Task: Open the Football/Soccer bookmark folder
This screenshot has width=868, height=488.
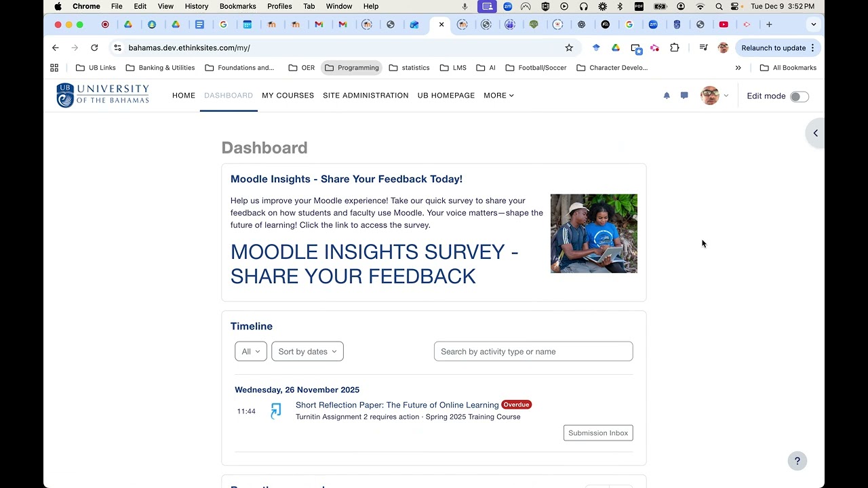Action: tap(535, 68)
